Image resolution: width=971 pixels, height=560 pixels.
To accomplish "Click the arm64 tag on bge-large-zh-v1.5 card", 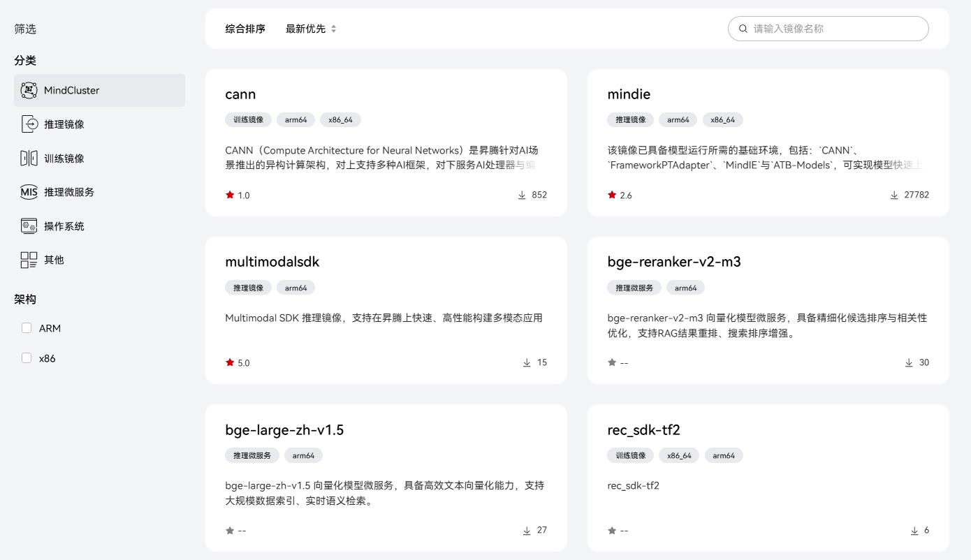I will 303,455.
